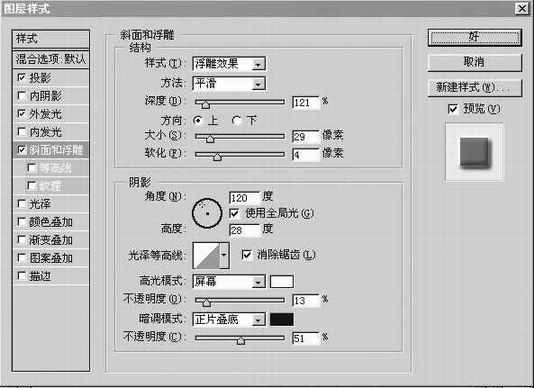The height and width of the screenshot is (388, 534).
Task: Toggle the 消除锯齿 anti-alias checkbox
Action: pos(246,254)
